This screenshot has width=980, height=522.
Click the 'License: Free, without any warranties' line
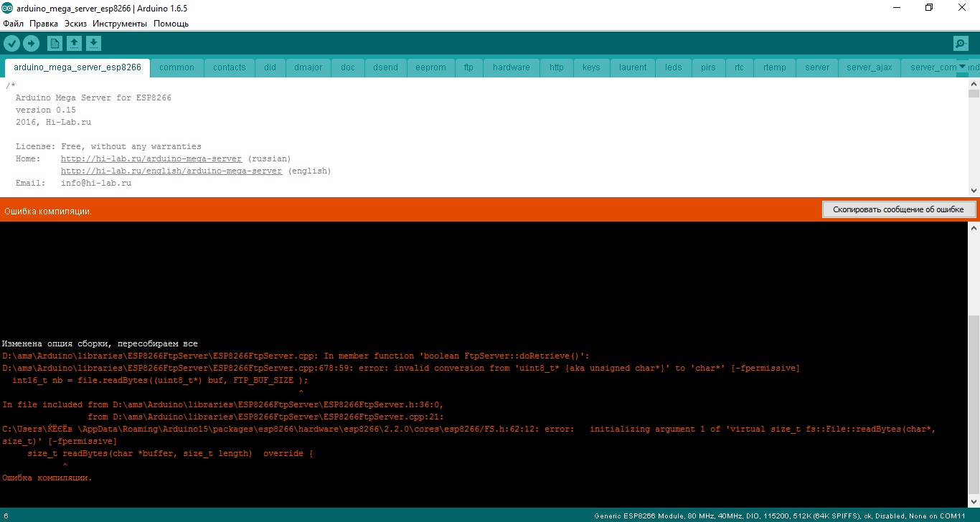108,146
